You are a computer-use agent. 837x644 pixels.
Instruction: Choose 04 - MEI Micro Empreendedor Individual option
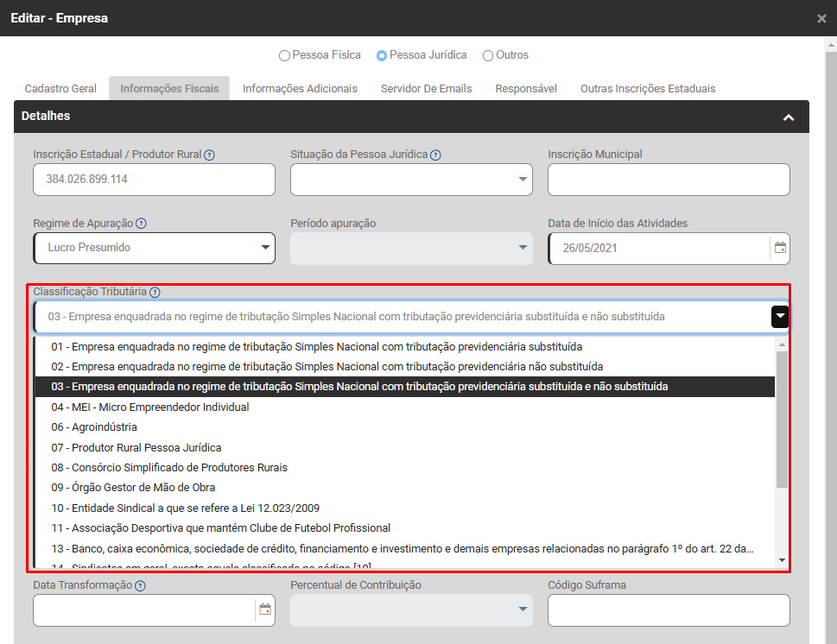tap(150, 407)
